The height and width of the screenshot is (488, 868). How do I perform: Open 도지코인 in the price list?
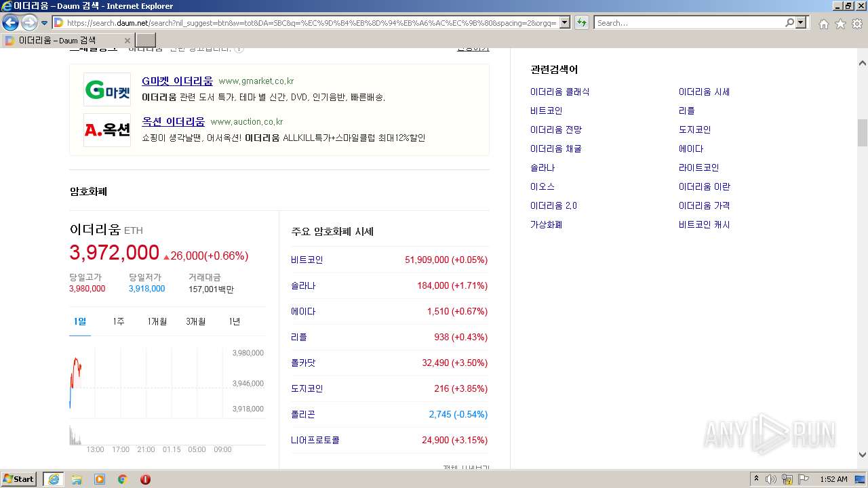pos(307,388)
